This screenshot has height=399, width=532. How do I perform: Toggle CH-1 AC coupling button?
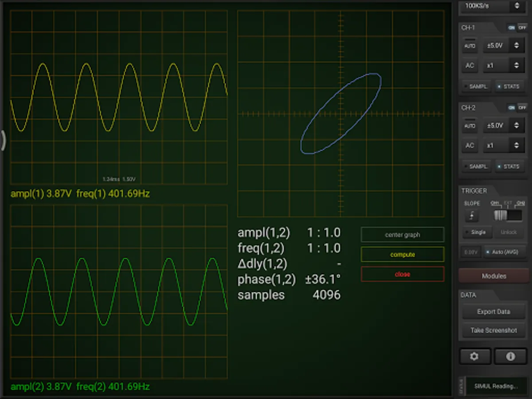469,65
